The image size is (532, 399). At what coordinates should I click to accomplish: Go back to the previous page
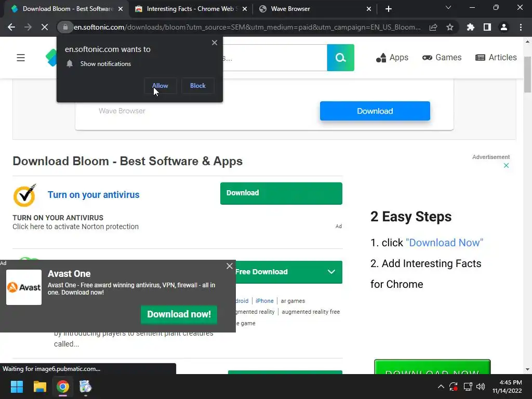pyautogui.click(x=11, y=27)
